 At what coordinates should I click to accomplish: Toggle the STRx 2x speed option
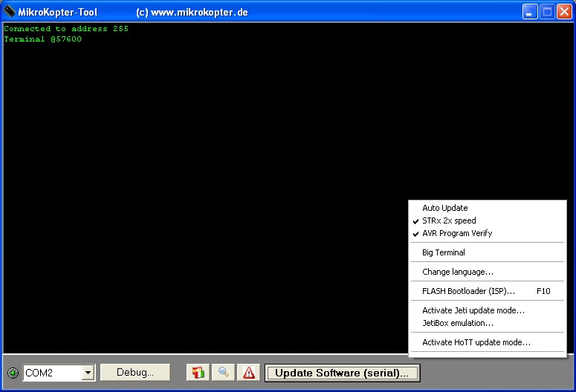(x=449, y=220)
